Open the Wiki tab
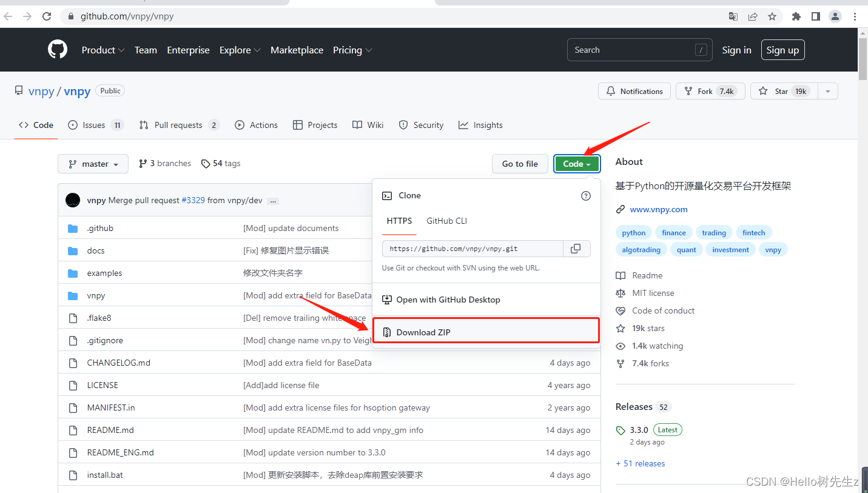This screenshot has width=868, height=493. coord(368,125)
